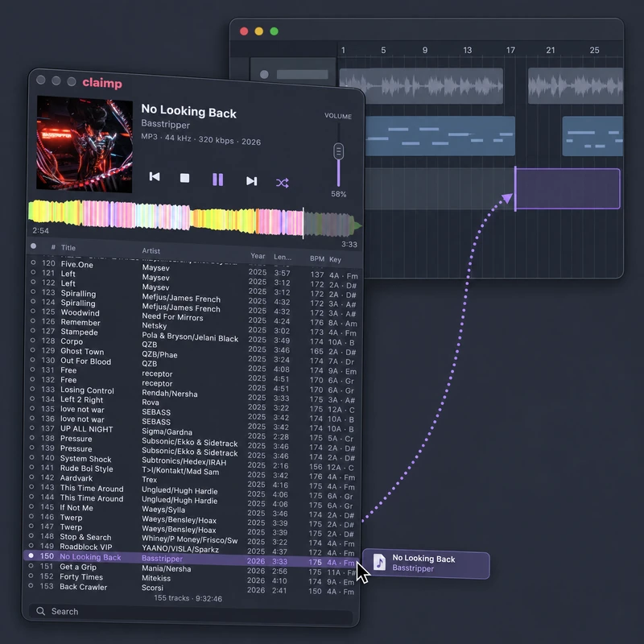
Task: Click the Basstripper artist name under the title
Action: tap(166, 124)
